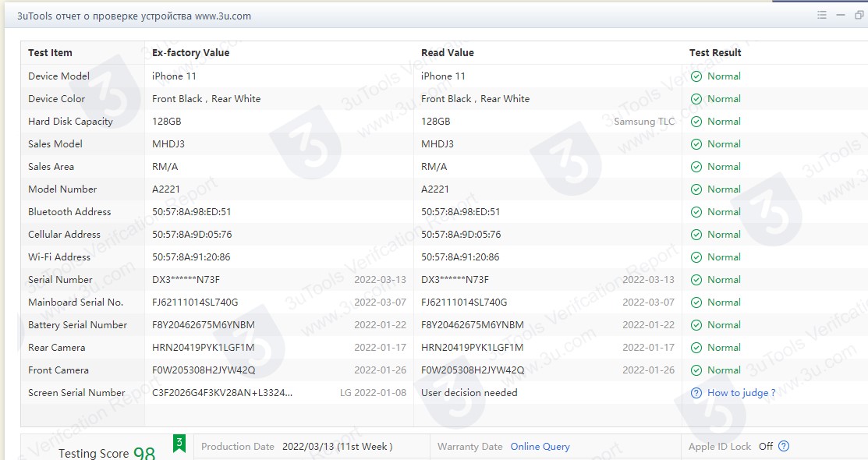The image size is (868, 460).
Task: Restore the window using the title bar button
Action: [859, 15]
